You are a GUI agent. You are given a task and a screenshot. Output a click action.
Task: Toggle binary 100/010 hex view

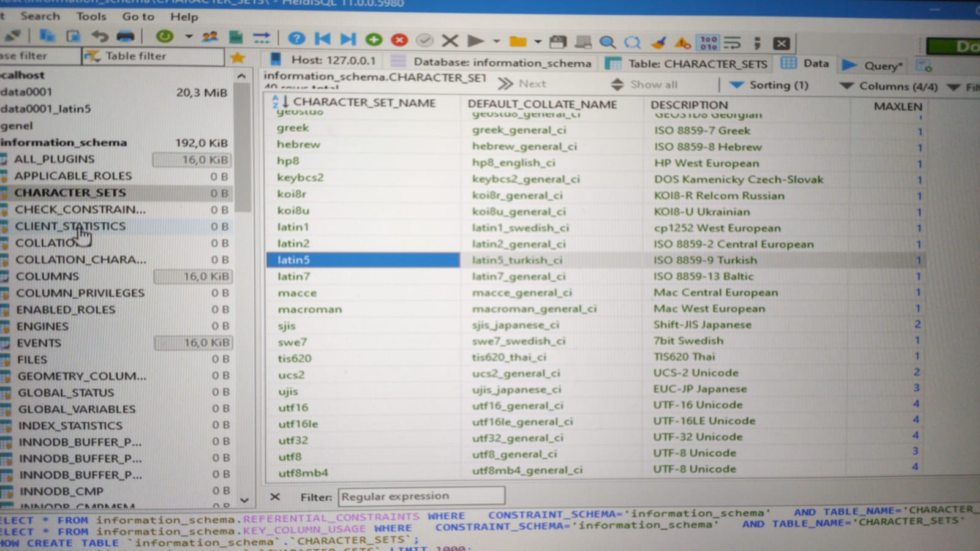(709, 43)
